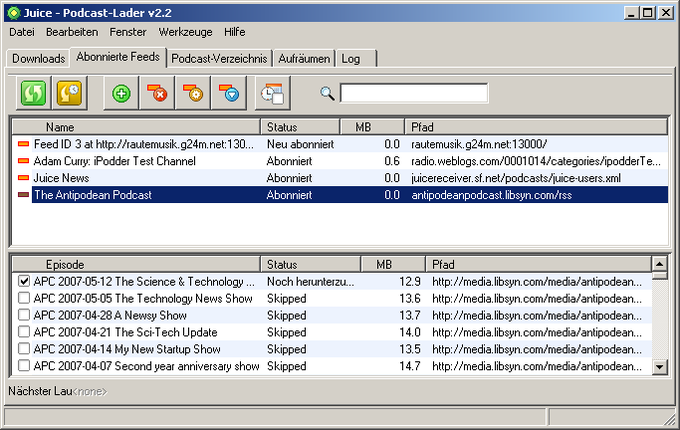The height and width of the screenshot is (430, 680).
Task: Sort feeds by Name column header
Action: 137,127
